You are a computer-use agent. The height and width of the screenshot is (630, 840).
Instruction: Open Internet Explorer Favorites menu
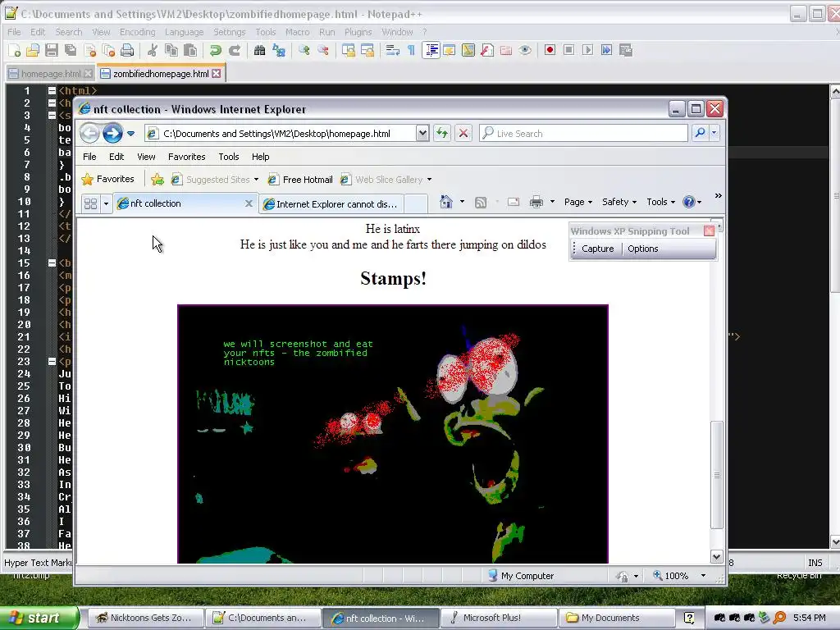pos(186,157)
